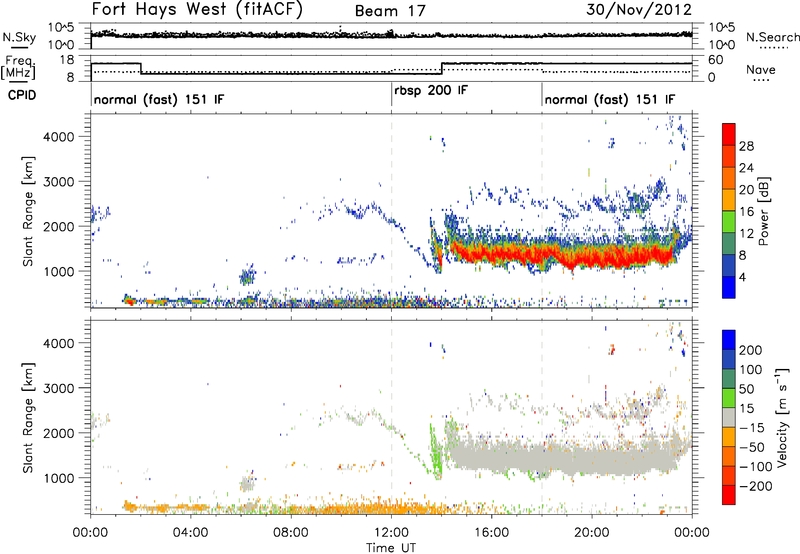Click the 'Power [dB]' colorbar title
The image size is (800, 554).
(763, 211)
